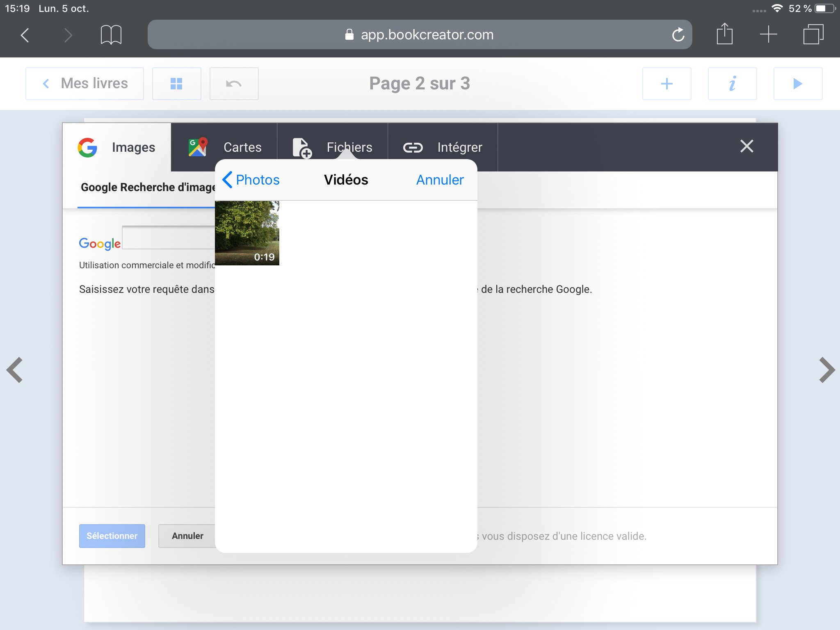The width and height of the screenshot is (840, 630).
Task: Open new Safari tab plus icon
Action: point(768,34)
